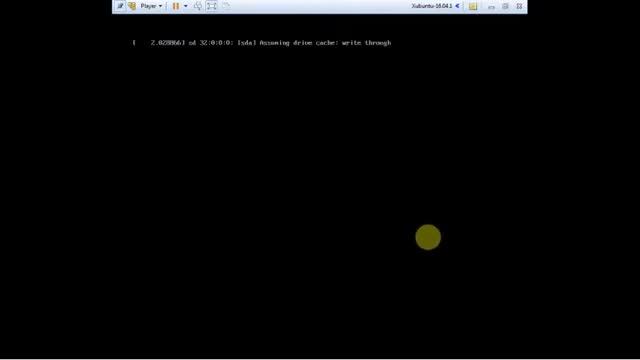Open the power options dropdown arrow
640x360 pixels.
coord(186,6)
